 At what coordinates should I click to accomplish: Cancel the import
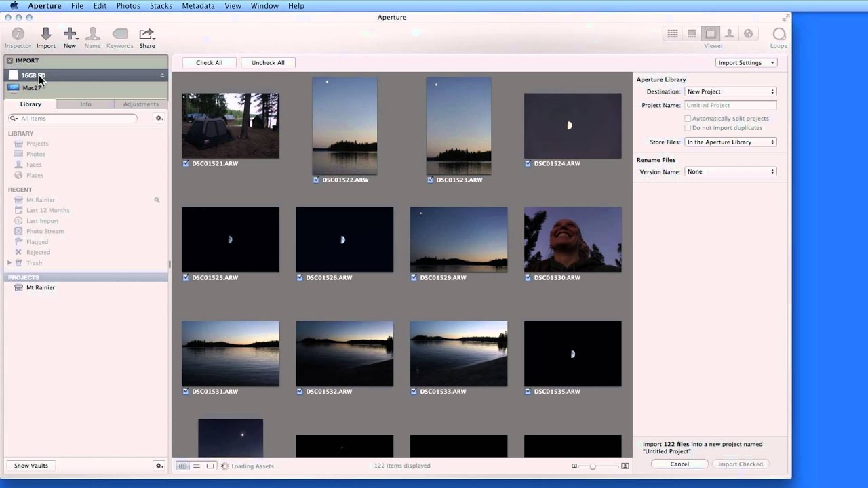point(679,464)
